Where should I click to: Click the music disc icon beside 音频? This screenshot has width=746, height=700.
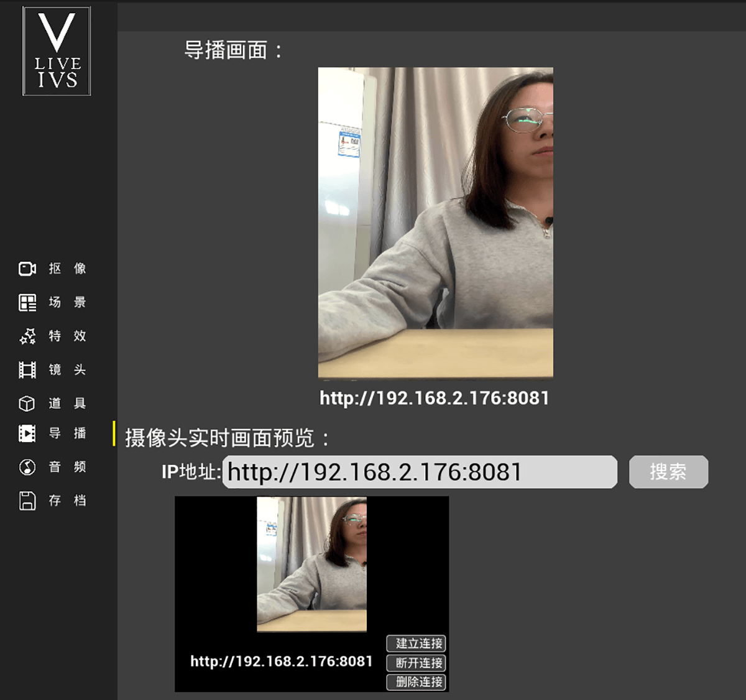tap(27, 467)
